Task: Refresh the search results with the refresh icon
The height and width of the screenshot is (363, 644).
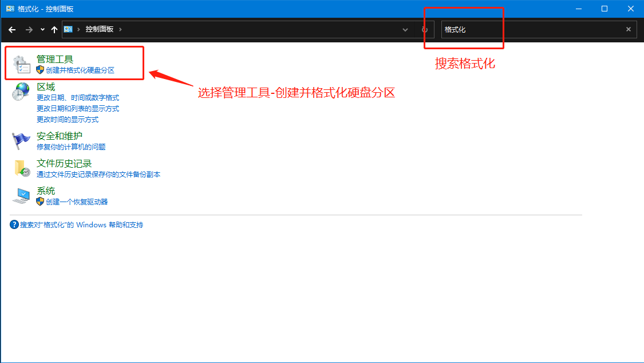Action: (424, 29)
